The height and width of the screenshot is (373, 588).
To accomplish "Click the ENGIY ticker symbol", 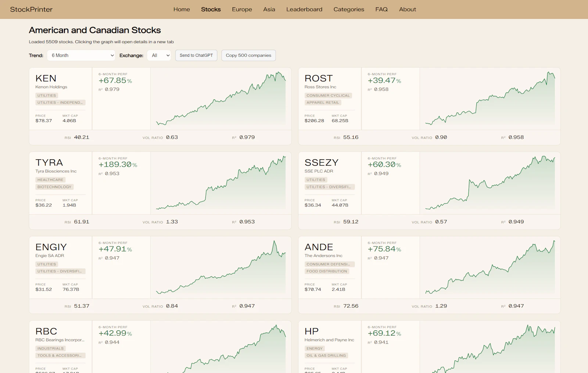I will [x=51, y=247].
